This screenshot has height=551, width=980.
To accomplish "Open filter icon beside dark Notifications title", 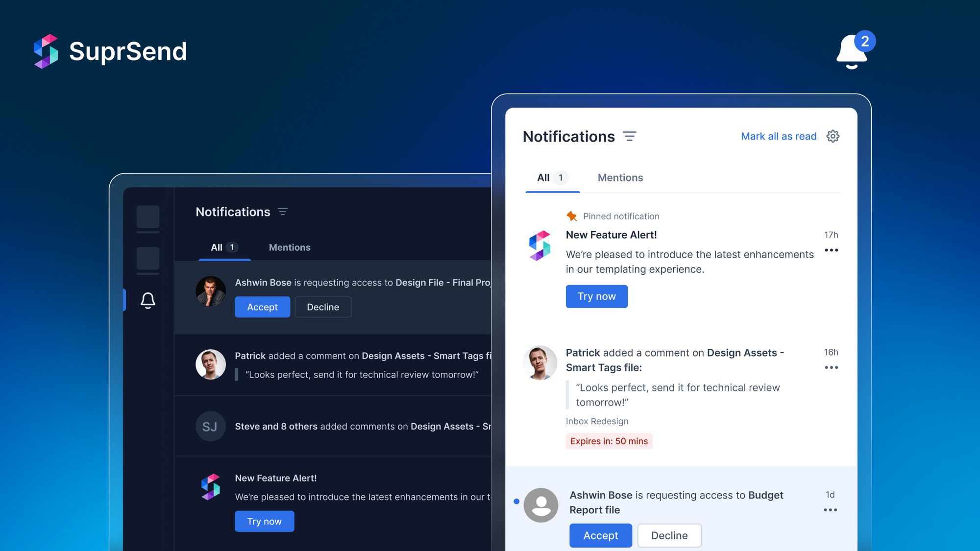I will coord(283,212).
